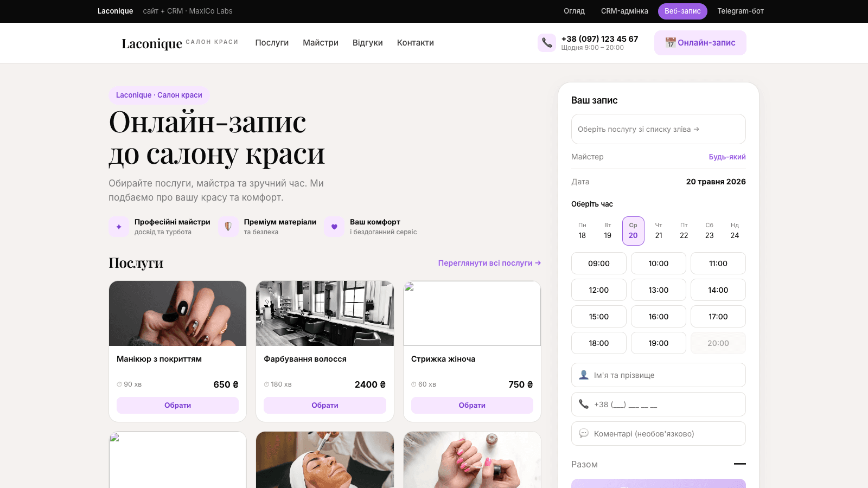This screenshot has height=488, width=868.
Task: Click the phone icon beside the header number
Action: (x=547, y=43)
